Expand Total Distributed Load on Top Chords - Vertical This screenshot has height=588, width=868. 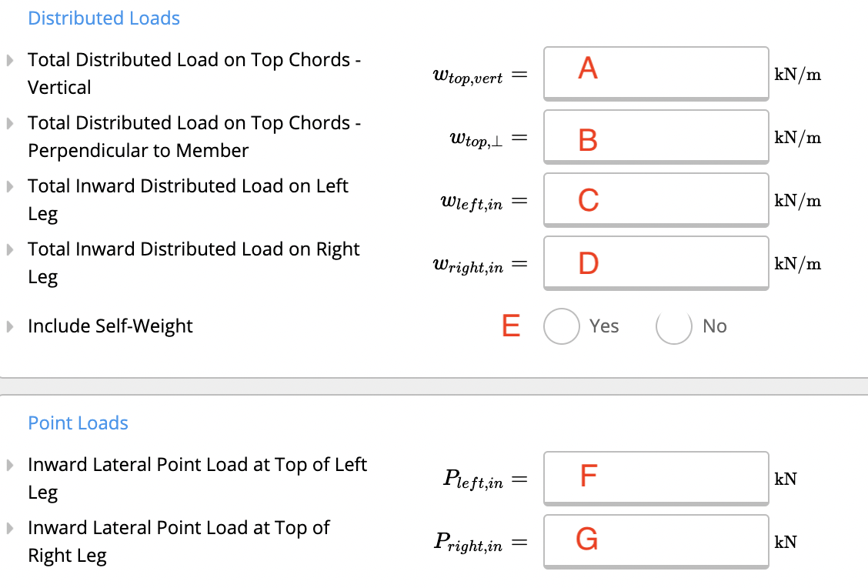pyautogui.click(x=9, y=60)
